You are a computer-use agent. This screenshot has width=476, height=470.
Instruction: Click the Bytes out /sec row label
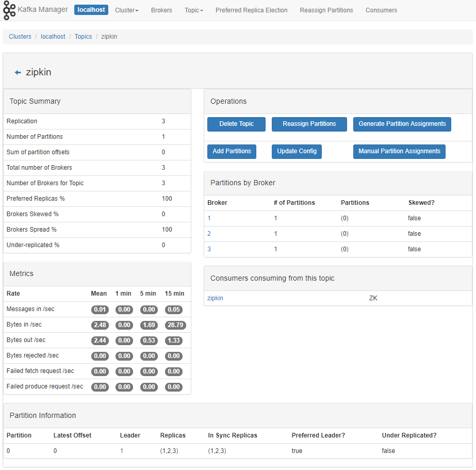26,341
